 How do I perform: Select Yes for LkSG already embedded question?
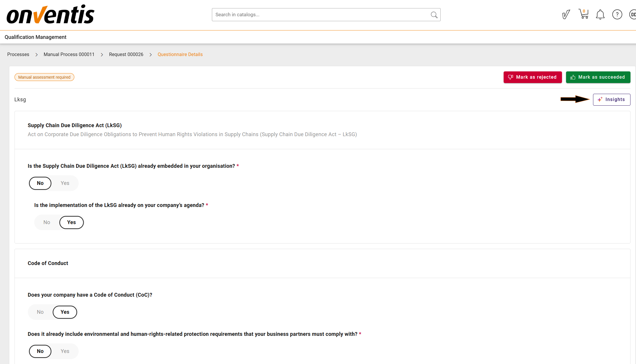[65, 183]
